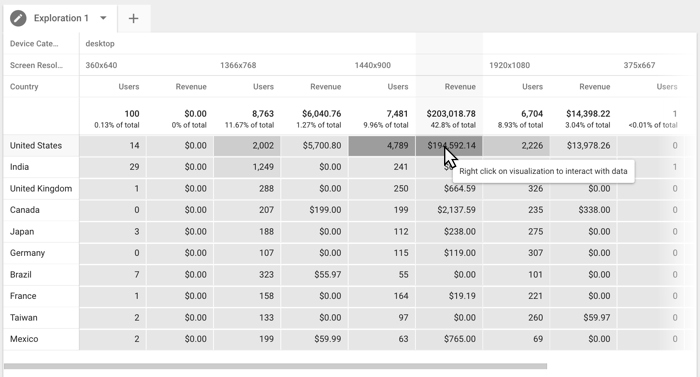Select the Taiwan row label
Screen dimensions: 700x377
[x=24, y=318]
